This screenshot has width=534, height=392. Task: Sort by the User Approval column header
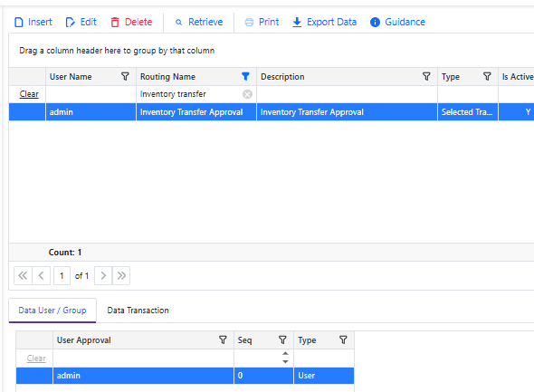pyautogui.click(x=84, y=339)
